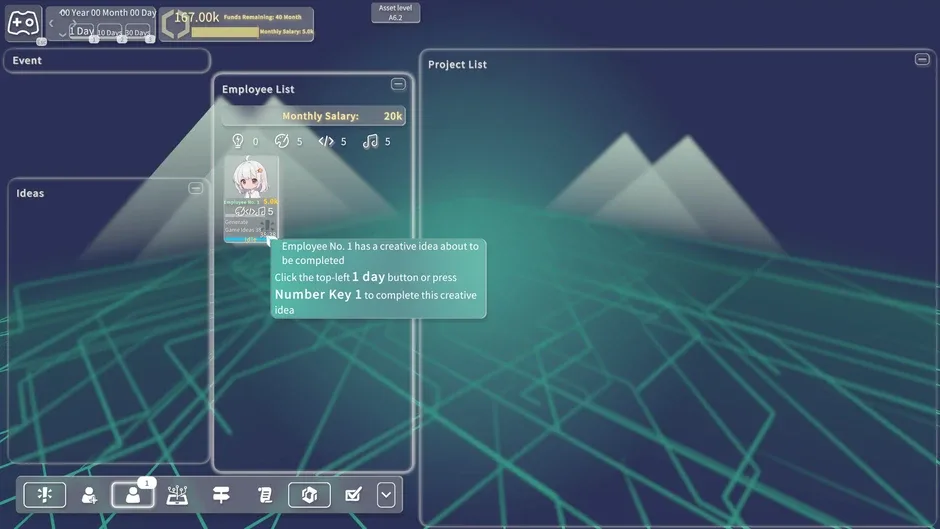This screenshot has height=529, width=940.
Task: Click the code brackets programming stat icon
Action: click(326, 142)
